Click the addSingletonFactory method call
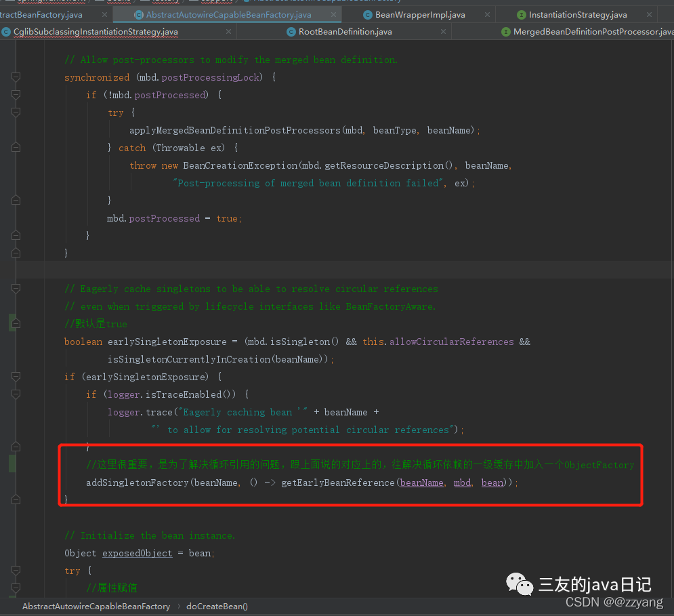The height and width of the screenshot is (616, 674). (137, 482)
